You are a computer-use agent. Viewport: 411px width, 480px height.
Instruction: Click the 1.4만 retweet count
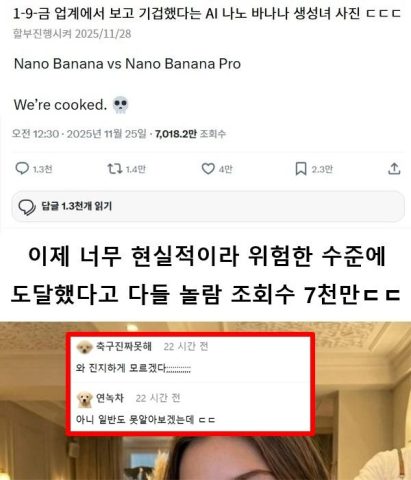pos(136,169)
